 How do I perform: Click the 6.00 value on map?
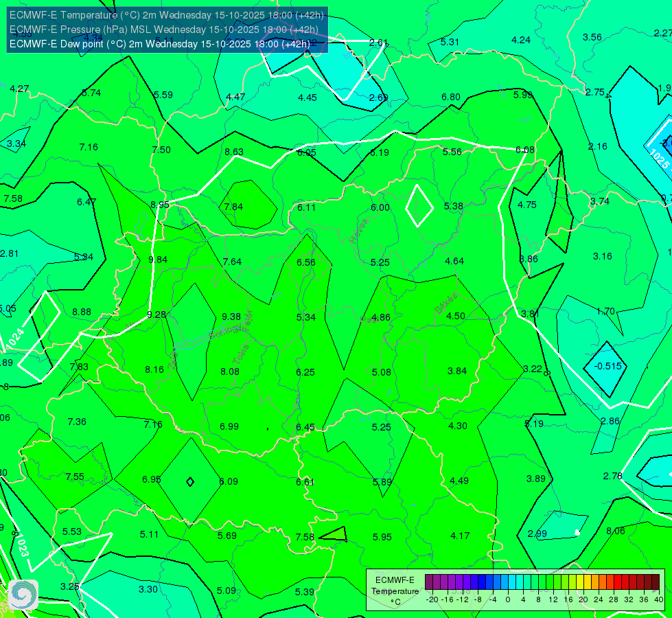point(380,207)
